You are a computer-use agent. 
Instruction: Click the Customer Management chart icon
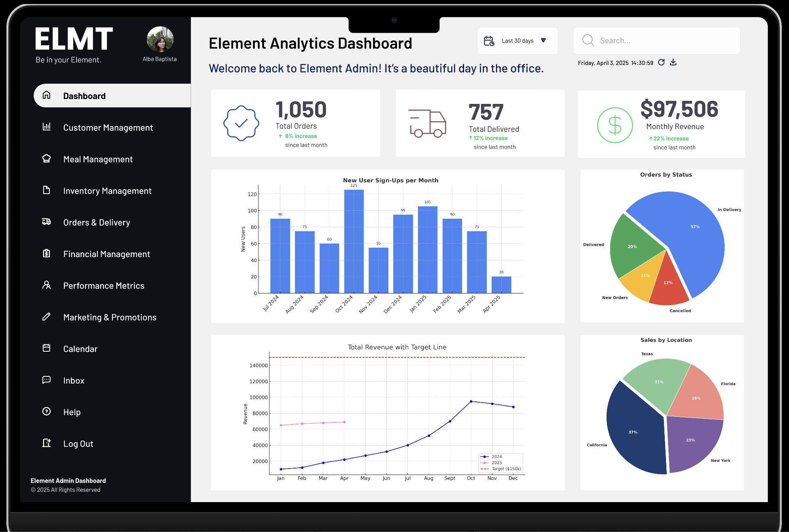coord(47,127)
